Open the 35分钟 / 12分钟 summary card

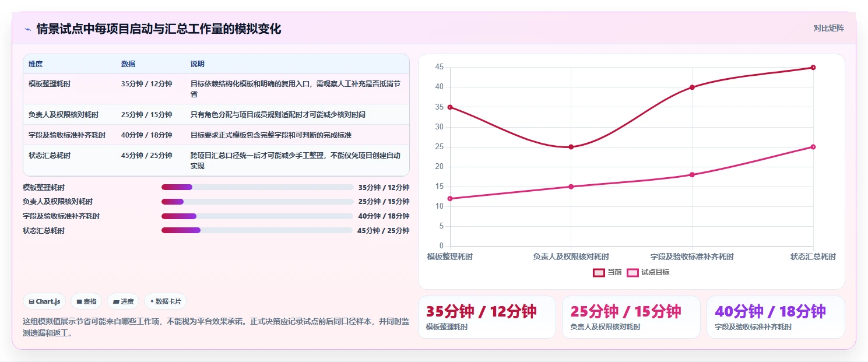[487, 317]
